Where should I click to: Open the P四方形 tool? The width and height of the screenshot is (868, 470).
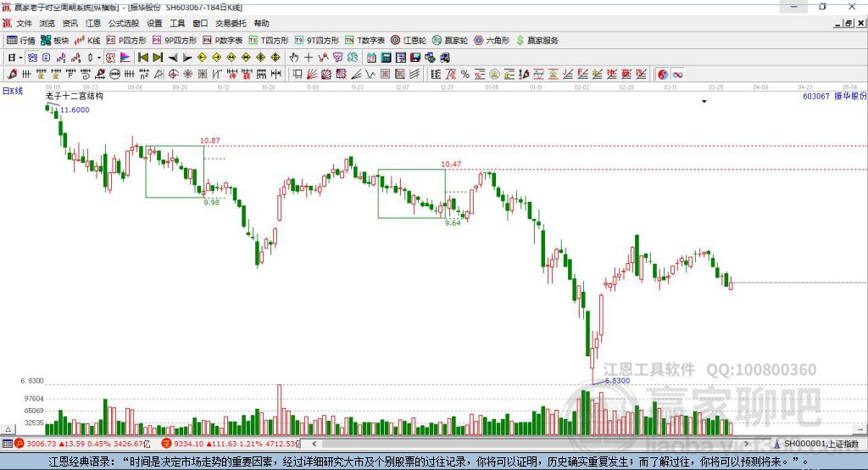point(126,40)
